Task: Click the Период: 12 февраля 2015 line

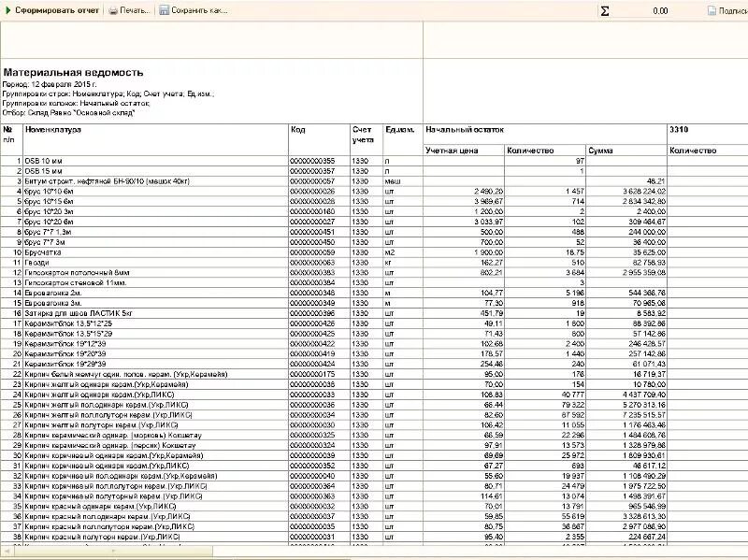Action: coord(50,84)
